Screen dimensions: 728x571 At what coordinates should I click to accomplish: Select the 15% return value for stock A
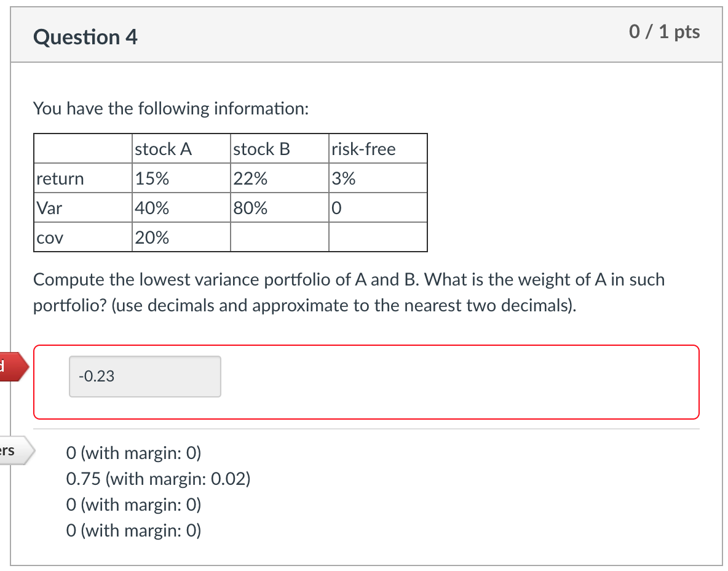[151, 178]
